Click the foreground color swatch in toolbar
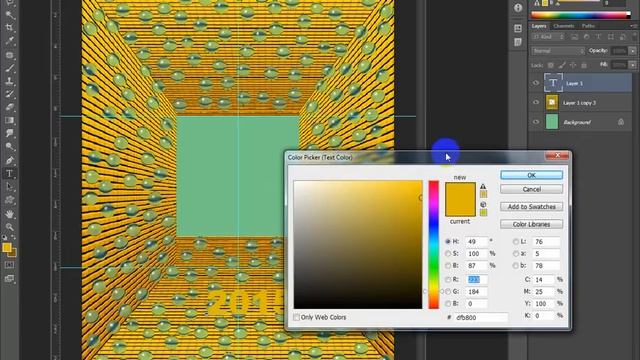 click(x=7, y=248)
